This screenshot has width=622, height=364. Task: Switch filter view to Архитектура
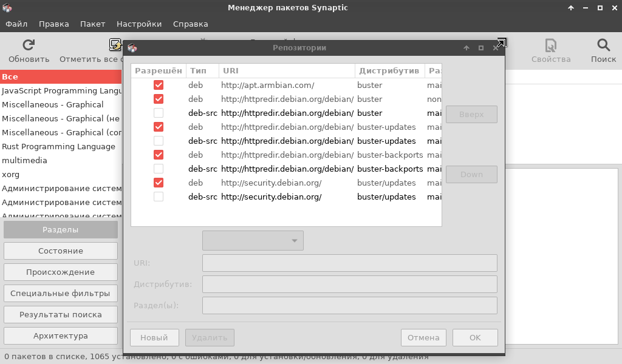(x=61, y=336)
